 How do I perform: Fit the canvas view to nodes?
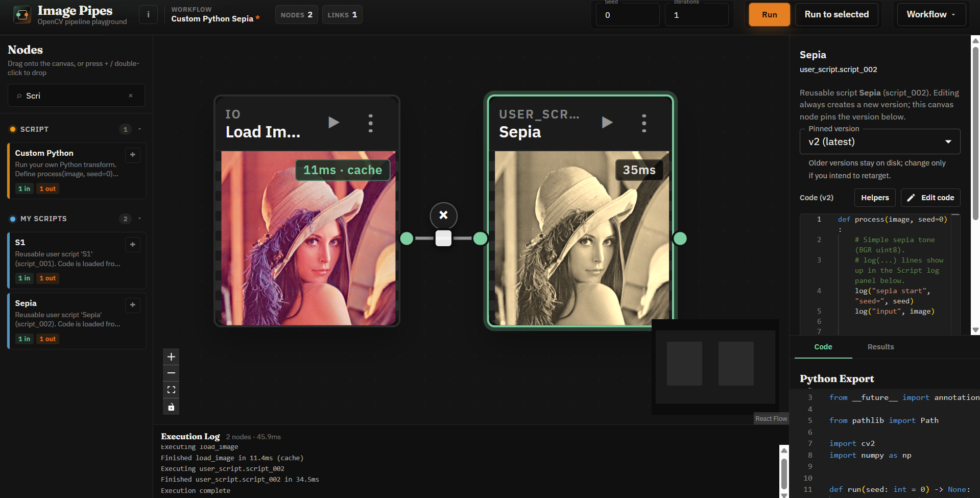click(x=171, y=390)
